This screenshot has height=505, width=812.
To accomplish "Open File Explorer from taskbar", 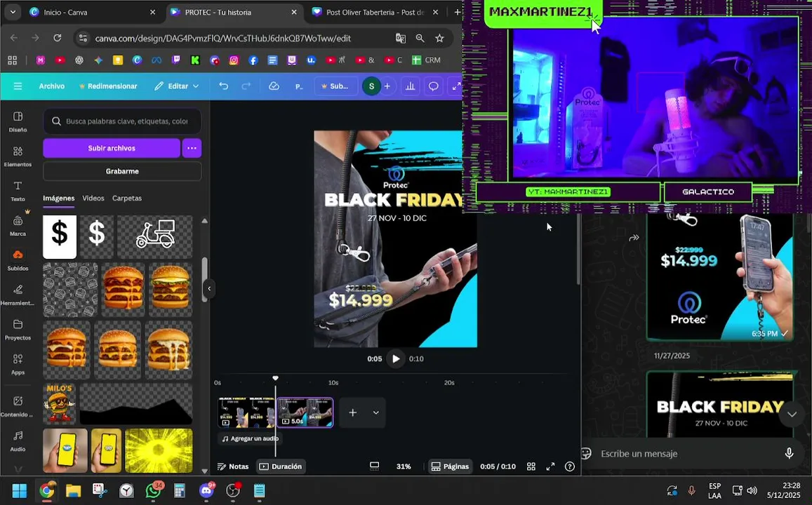I will tap(73, 490).
